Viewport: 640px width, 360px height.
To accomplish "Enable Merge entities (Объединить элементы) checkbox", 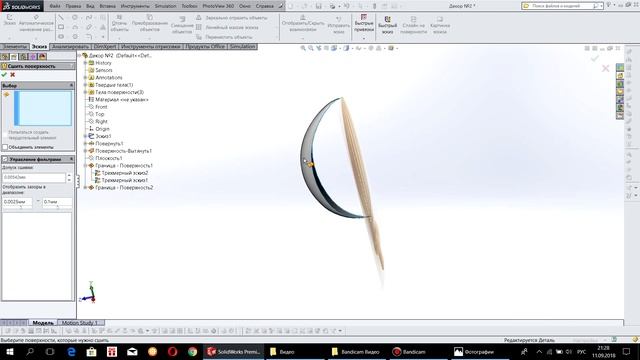I will tap(5, 147).
